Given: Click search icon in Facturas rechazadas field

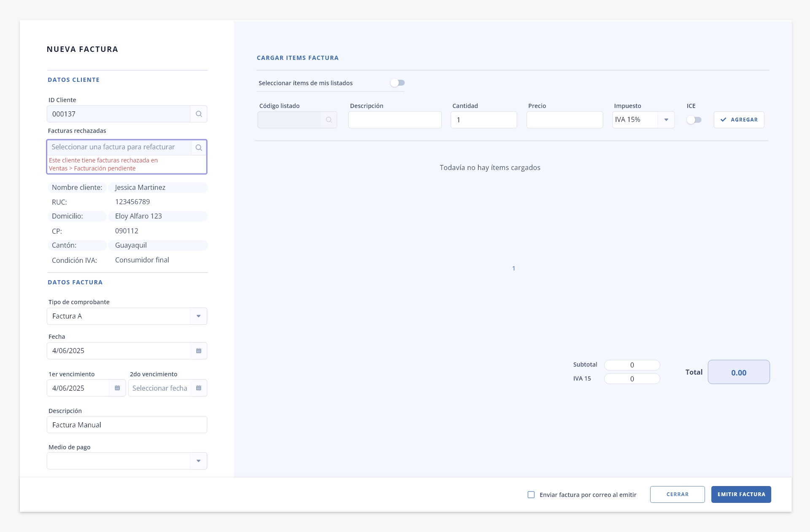Looking at the screenshot, I should tap(199, 147).
